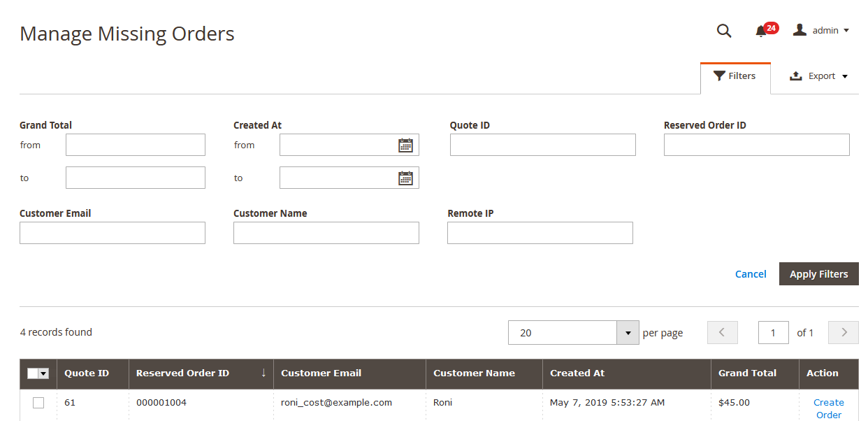This screenshot has width=868, height=421.
Task: Toggle the select-all checkbox in table header
Action: point(33,373)
